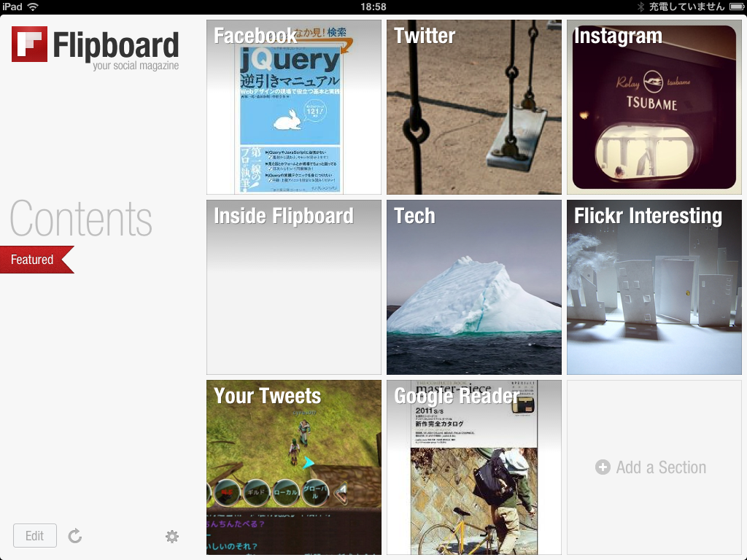Screen dimensions: 747x560
Task: Open the Facebook section tile
Action: [294, 107]
